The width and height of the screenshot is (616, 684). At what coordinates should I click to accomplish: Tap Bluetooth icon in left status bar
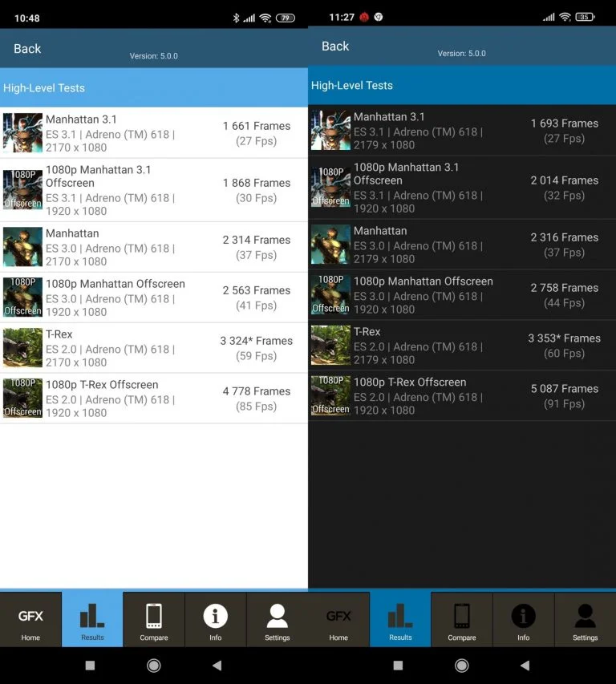236,18
